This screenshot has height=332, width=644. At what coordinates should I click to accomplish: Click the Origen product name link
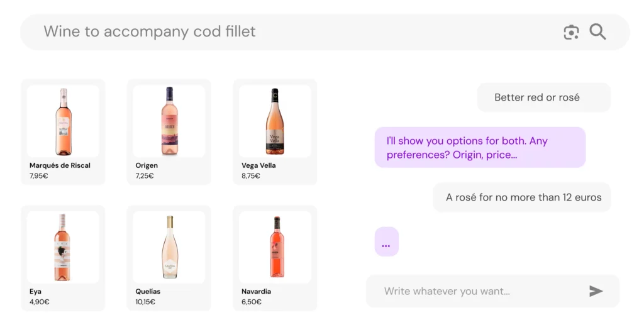pyautogui.click(x=147, y=165)
